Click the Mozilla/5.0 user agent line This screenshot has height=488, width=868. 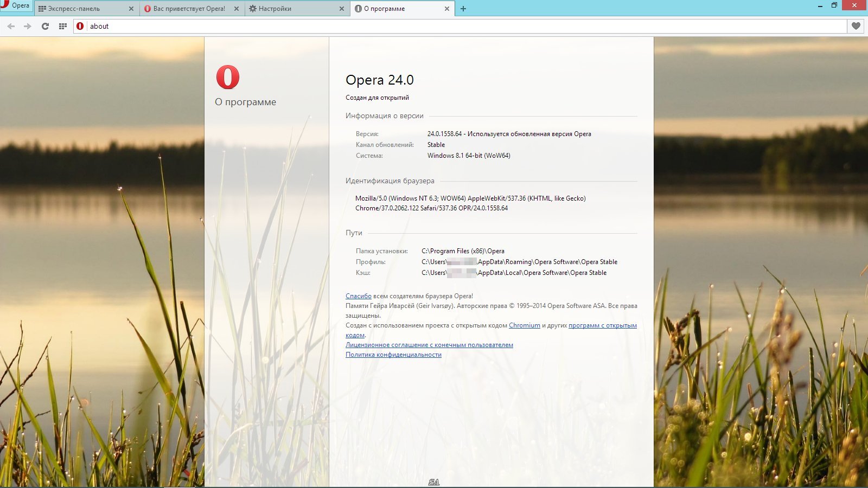coord(470,198)
